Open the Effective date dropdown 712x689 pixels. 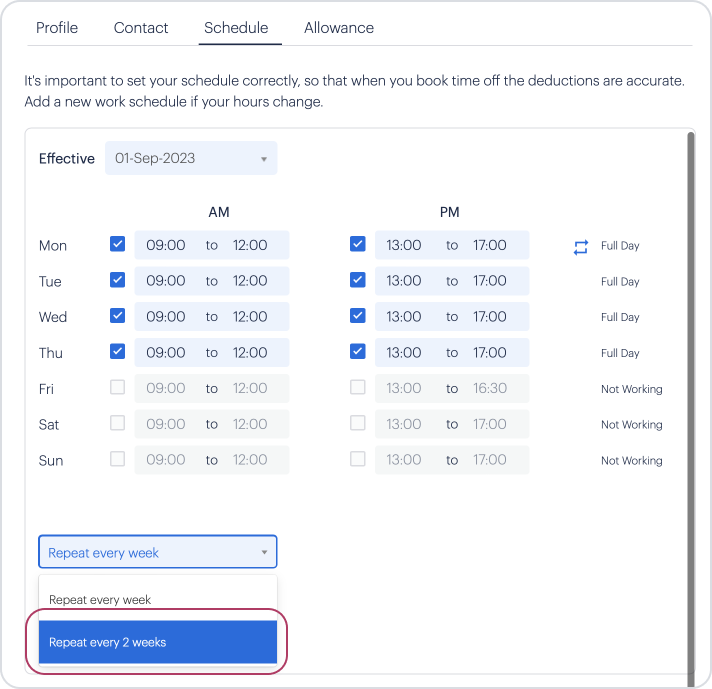click(x=190, y=158)
